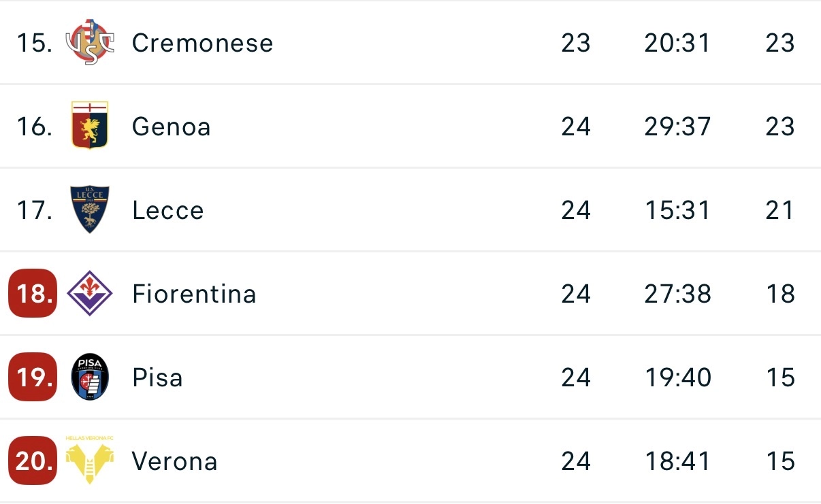Click the Cremonese club crest icon
Image resolution: width=821 pixels, height=504 pixels.
tap(90, 43)
